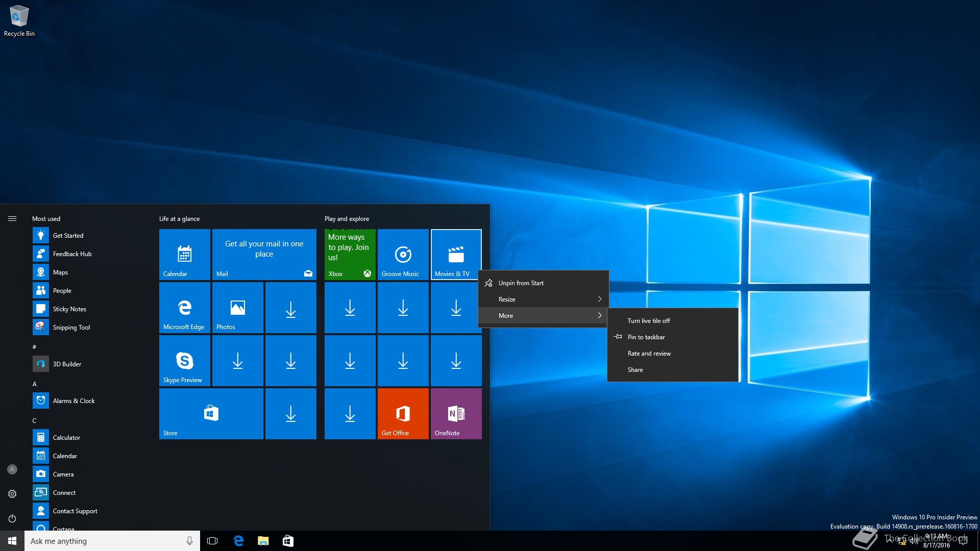Open Settings gear in the Start rail
The image size is (980, 551).
12,494
